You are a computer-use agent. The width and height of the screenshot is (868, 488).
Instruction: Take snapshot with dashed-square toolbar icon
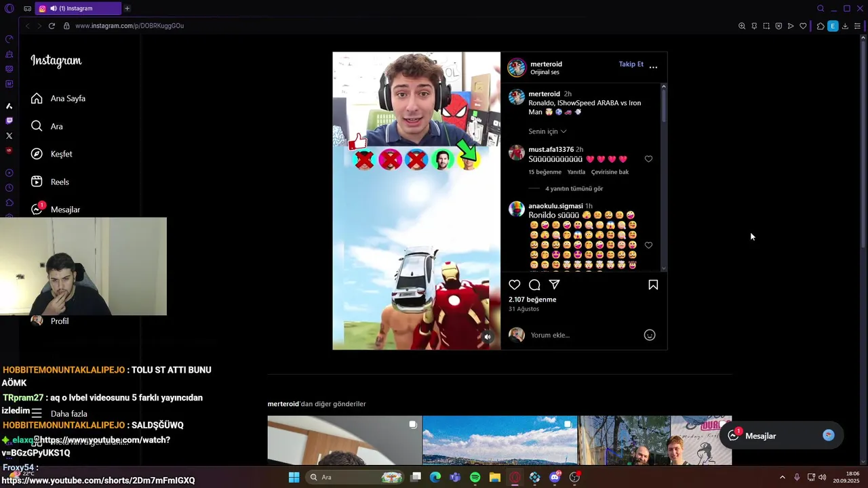pyautogui.click(x=766, y=26)
